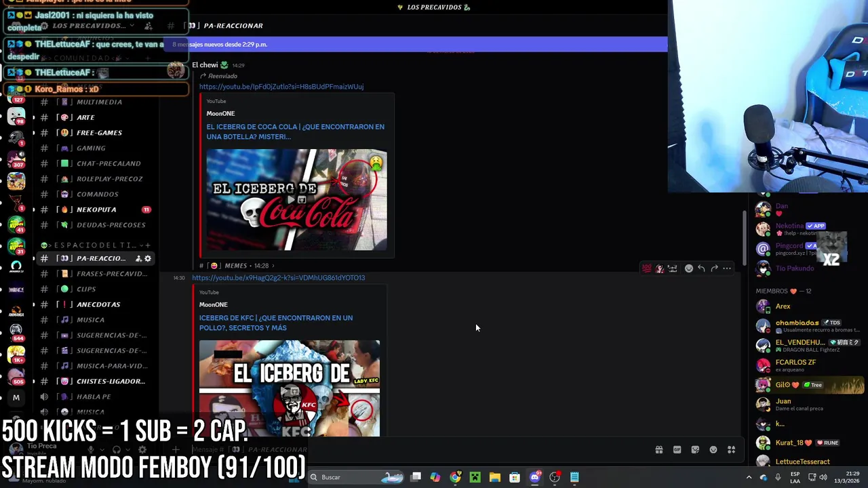Image resolution: width=868 pixels, height=488 pixels.
Task: Click the Windows taskbar Buscar search box
Action: tap(356, 477)
